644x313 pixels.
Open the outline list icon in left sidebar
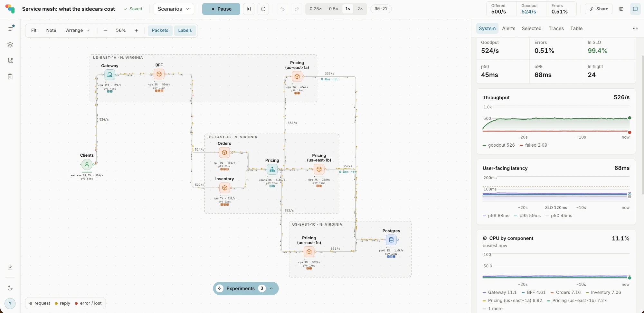pyautogui.click(x=10, y=29)
